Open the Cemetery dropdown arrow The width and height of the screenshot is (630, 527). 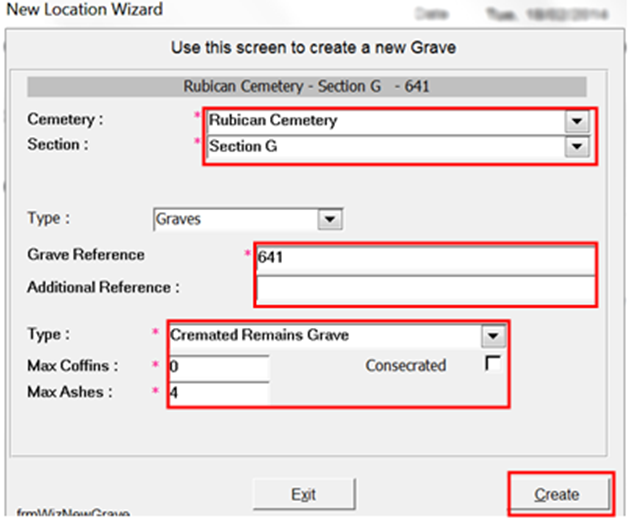tap(574, 121)
